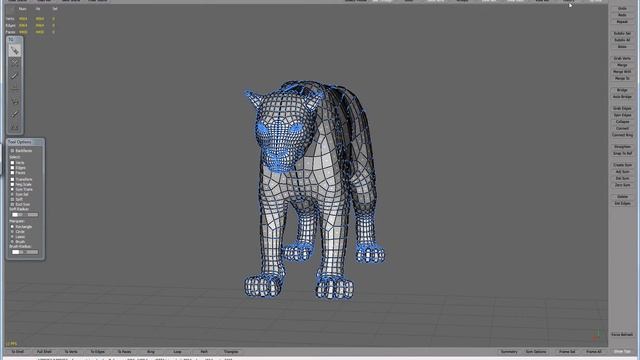Click the Triangles button in bottom bar
This screenshot has height=360, width=640.
click(x=231, y=351)
